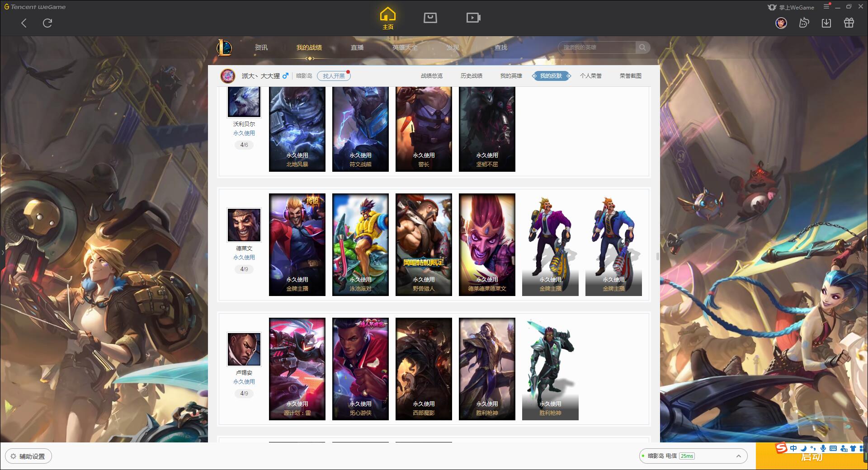Open the video/live icon in top bar
The image size is (868, 470).
pyautogui.click(x=473, y=18)
